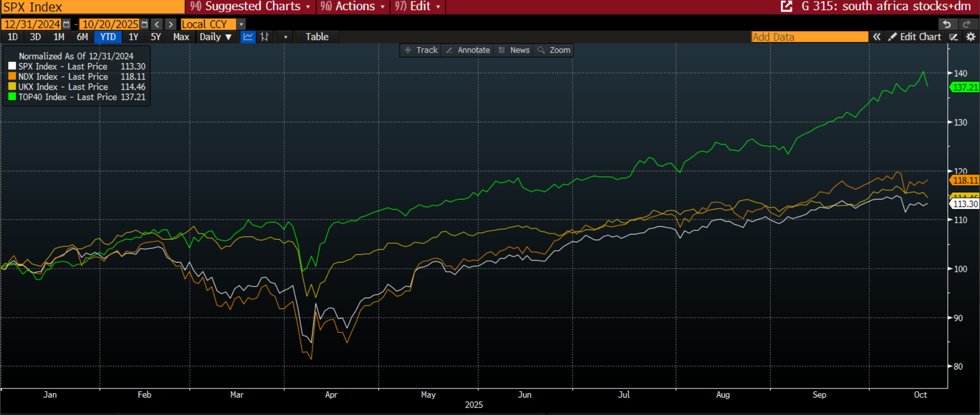The height and width of the screenshot is (415, 980).
Task: Switch to line chart type icon
Action: pyautogui.click(x=248, y=37)
